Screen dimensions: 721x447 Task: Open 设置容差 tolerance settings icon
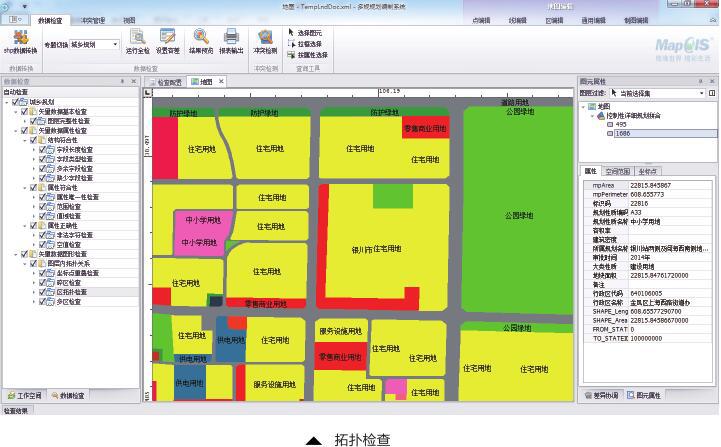click(x=167, y=36)
